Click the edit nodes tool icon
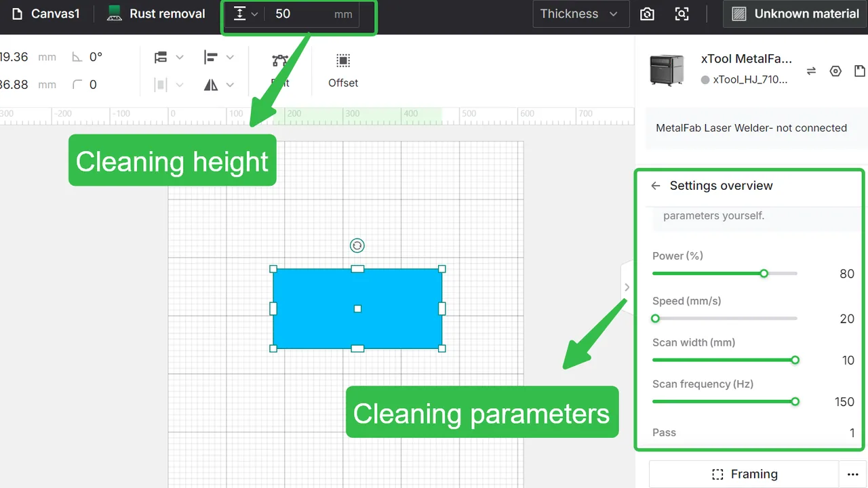The height and width of the screenshot is (488, 868). 280,61
